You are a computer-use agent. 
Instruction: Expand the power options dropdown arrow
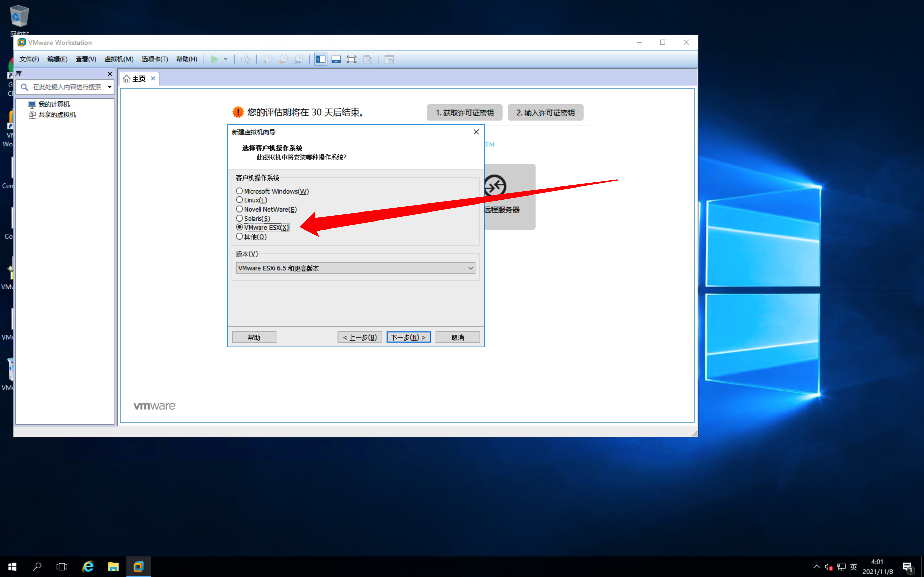tap(226, 59)
